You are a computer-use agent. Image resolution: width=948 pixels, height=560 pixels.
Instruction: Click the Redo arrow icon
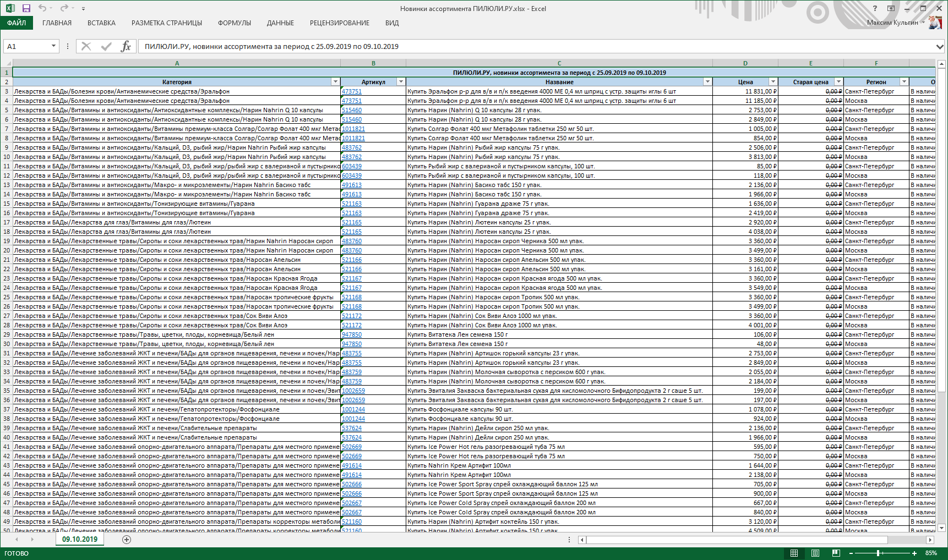pos(64,8)
